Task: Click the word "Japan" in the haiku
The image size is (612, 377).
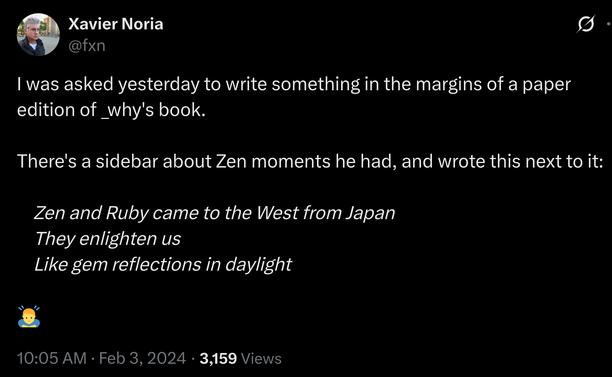Action: (370, 213)
